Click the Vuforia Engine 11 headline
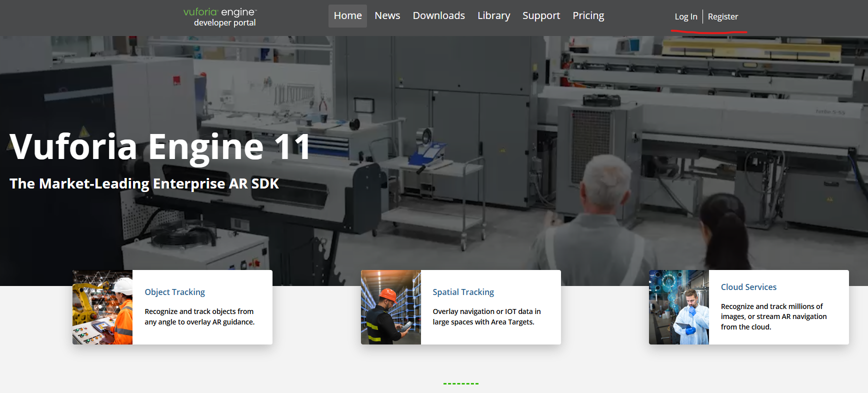 pos(160,147)
